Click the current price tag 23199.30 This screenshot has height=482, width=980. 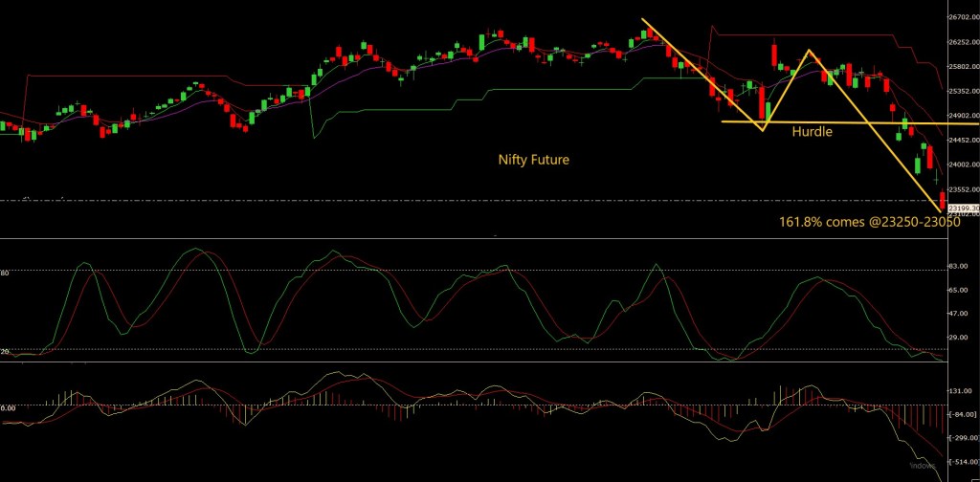[961, 207]
